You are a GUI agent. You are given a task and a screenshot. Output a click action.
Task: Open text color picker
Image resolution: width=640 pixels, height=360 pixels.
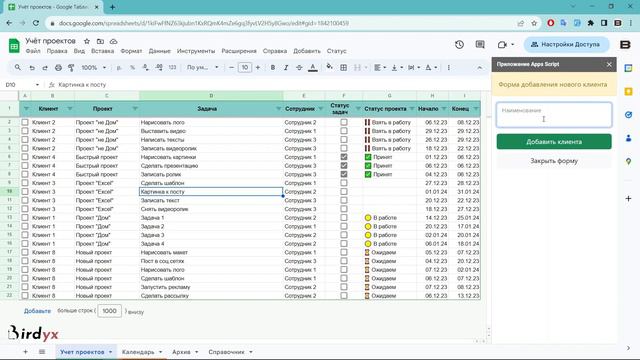pos(313,67)
